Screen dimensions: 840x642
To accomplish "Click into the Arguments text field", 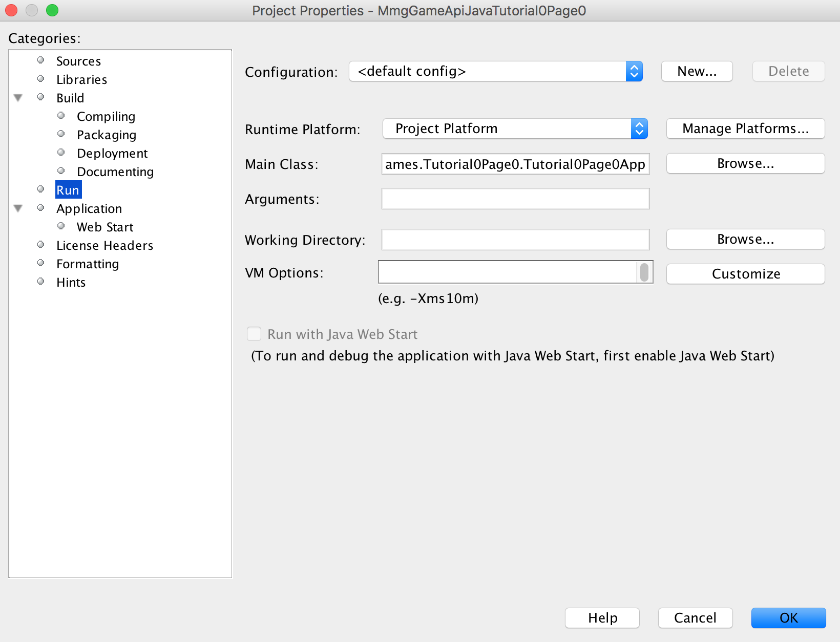I will click(x=515, y=199).
